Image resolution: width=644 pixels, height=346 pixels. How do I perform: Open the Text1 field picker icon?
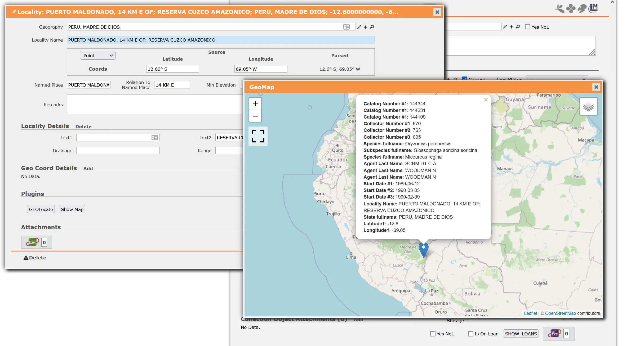[x=155, y=137]
